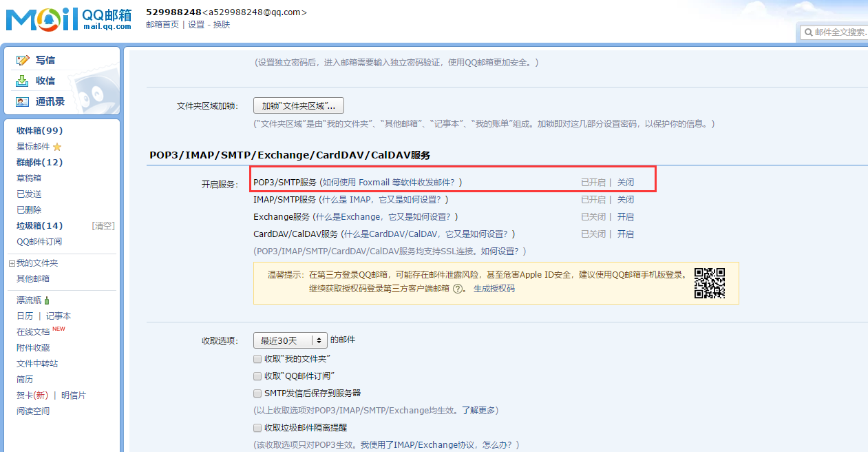Click the bottle icon beside 漂流瓶
The image size is (868, 452).
point(47,300)
